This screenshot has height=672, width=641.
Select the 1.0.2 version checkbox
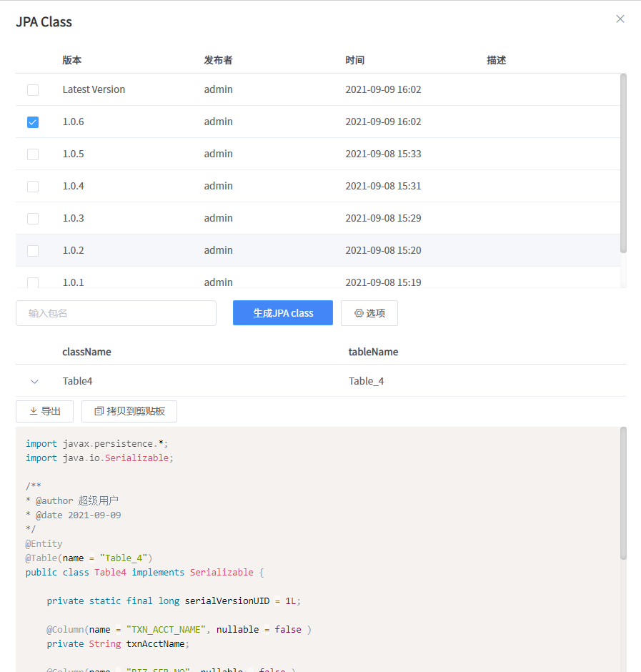click(x=33, y=251)
